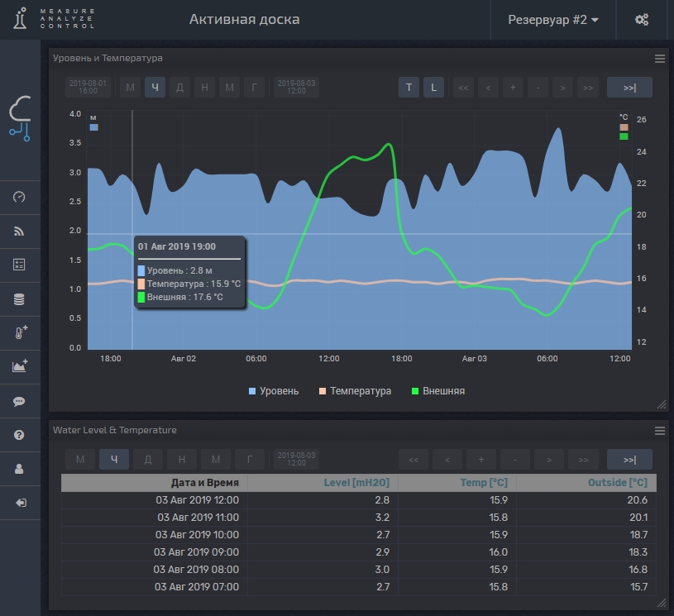Click the >>| button above the chart
The image size is (674, 616).
[x=629, y=88]
